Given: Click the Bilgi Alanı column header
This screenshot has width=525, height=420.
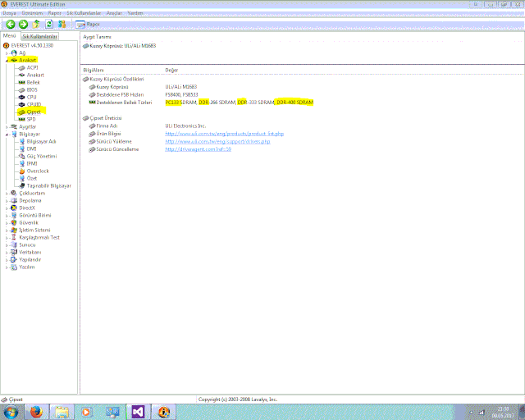Looking at the screenshot, I should click(x=94, y=70).
